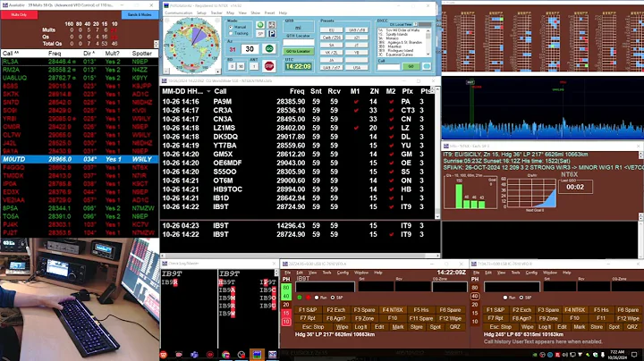Select S&P radio button in VFO A window
The image size is (644, 361).
coord(333,298)
